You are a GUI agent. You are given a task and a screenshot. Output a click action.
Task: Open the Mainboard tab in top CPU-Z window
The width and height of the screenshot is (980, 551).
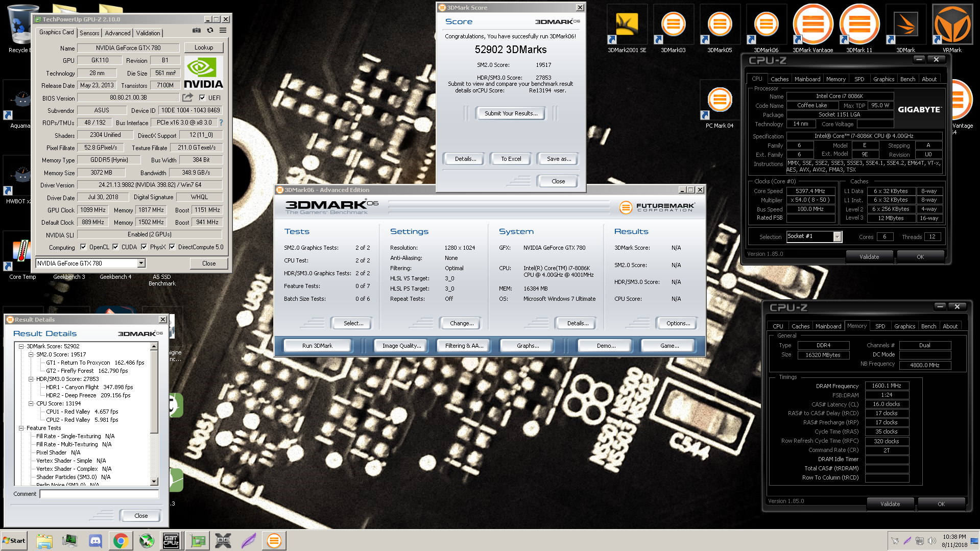point(807,79)
